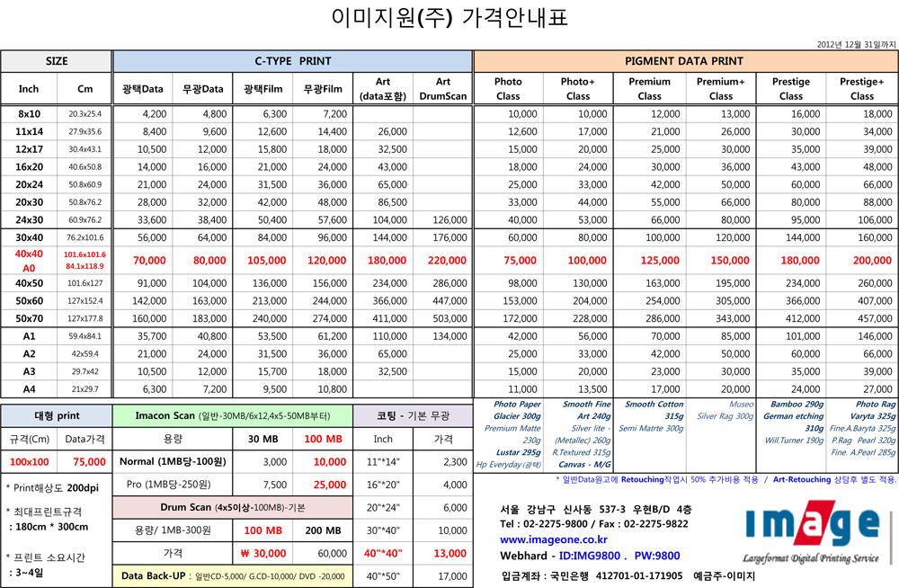Click the Premium Class column header
This screenshot has width=899, height=588.
pyautogui.click(x=650, y=89)
